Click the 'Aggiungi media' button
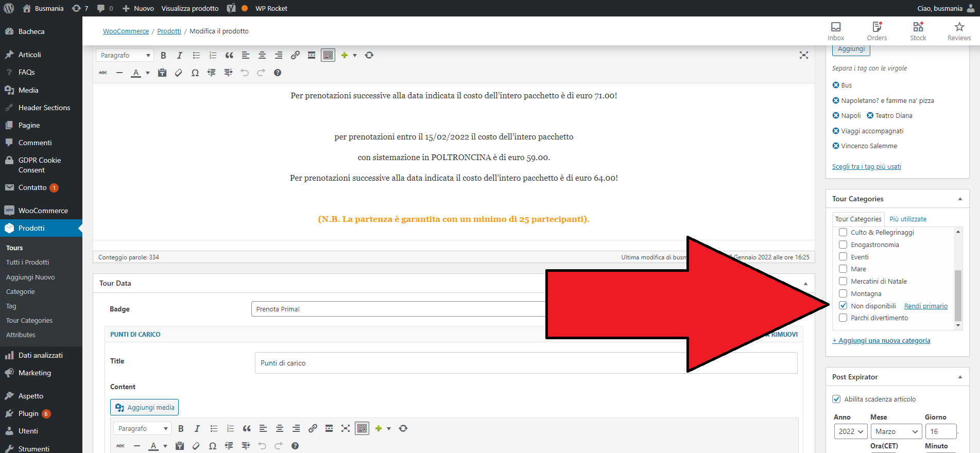This screenshot has height=453, width=980. point(145,407)
